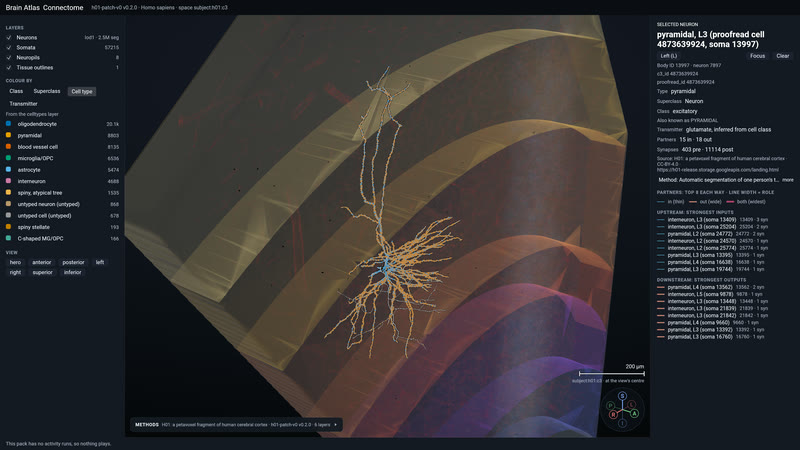Click the pyramidal neuron soma in viewport

tap(387, 267)
